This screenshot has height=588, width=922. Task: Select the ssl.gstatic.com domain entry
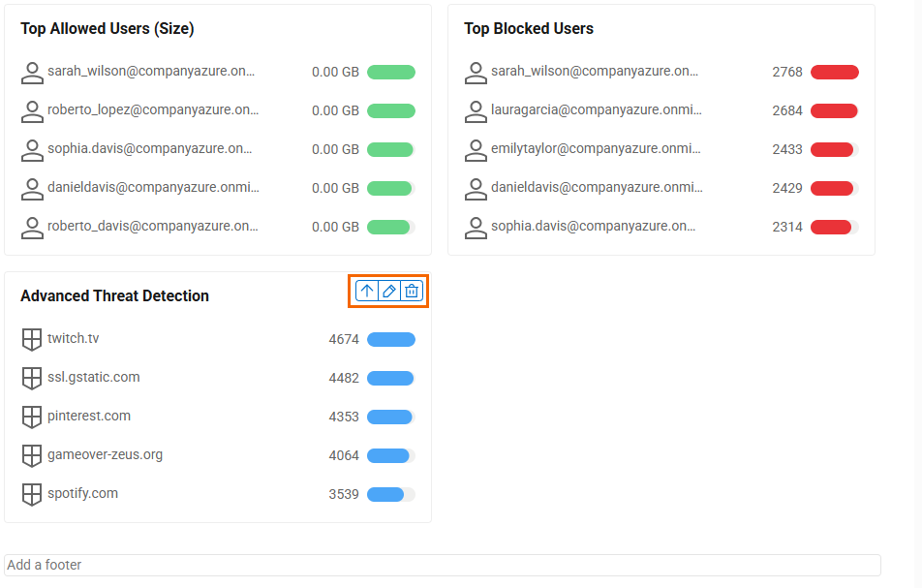click(x=94, y=377)
